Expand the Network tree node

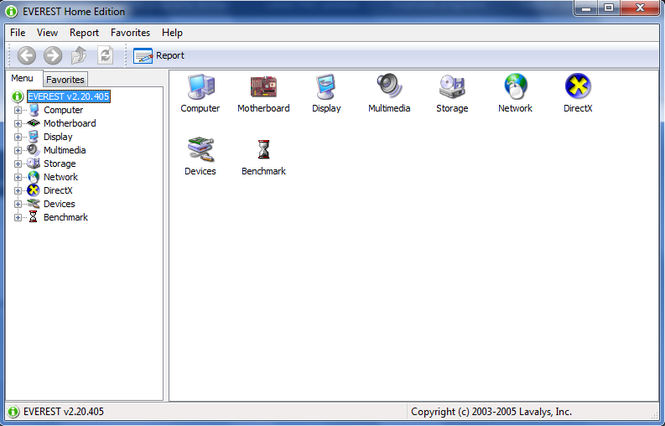18,177
